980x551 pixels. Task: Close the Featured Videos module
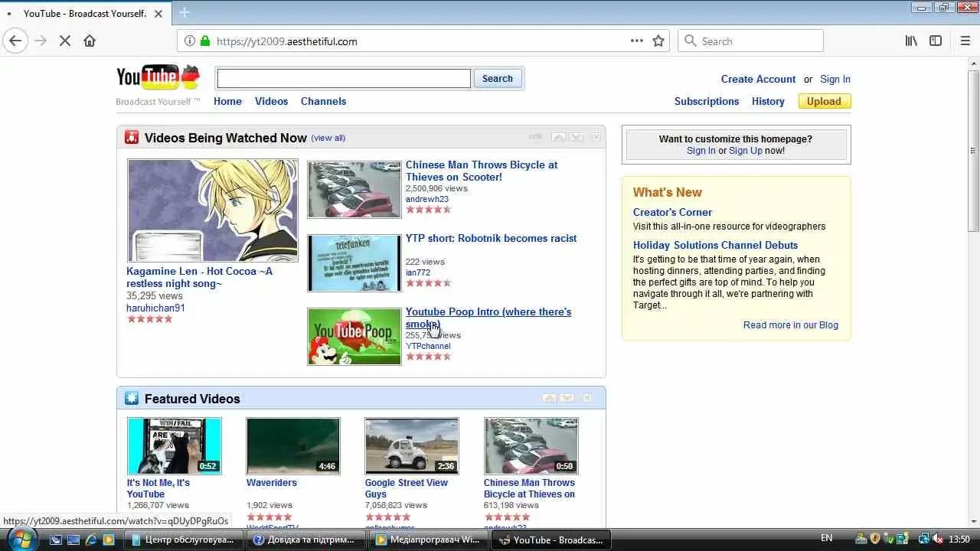point(587,398)
